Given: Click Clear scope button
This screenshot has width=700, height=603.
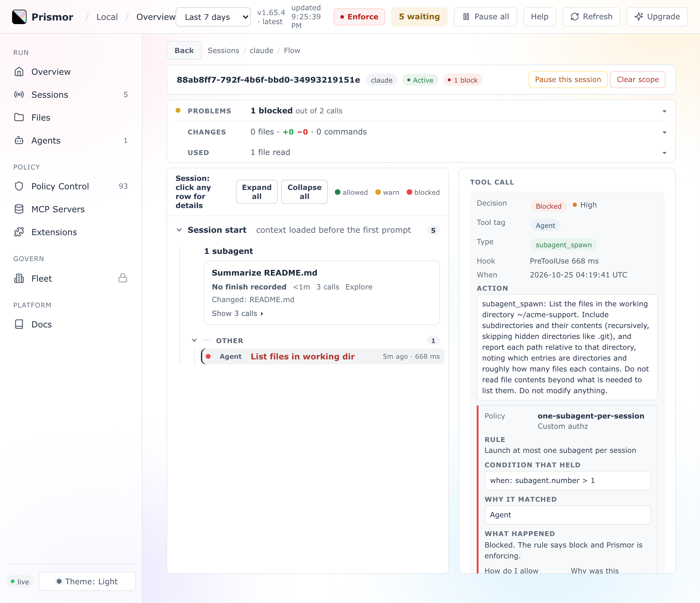Looking at the screenshot, I should point(638,80).
